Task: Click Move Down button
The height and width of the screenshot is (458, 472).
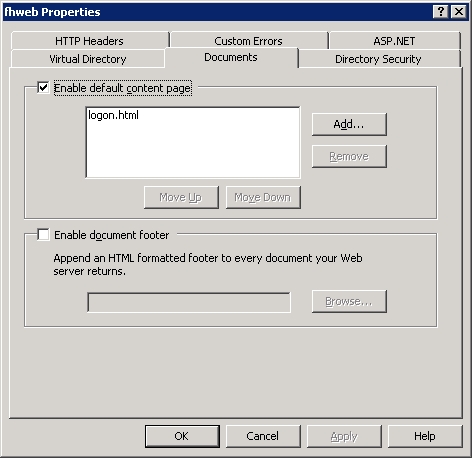Action: click(263, 197)
